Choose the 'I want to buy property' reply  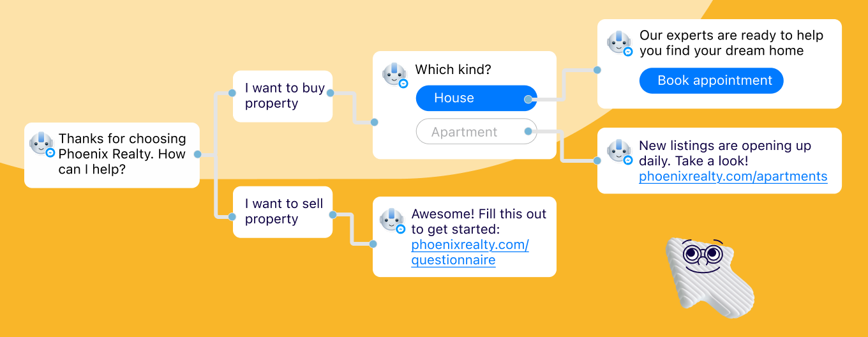pos(283,96)
